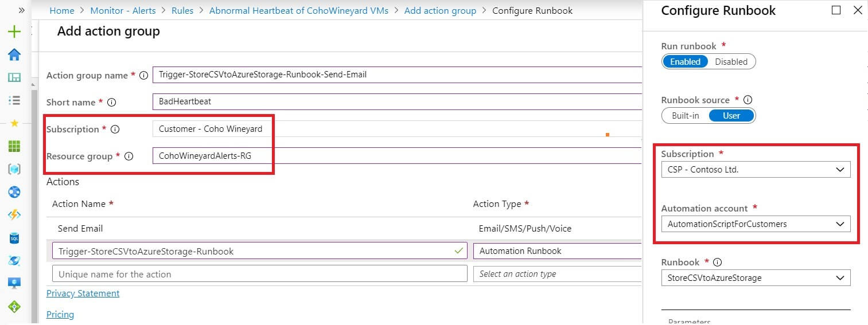This screenshot has width=868, height=325.
Task: Open Function Apps lightning icon in sidebar
Action: point(14,215)
